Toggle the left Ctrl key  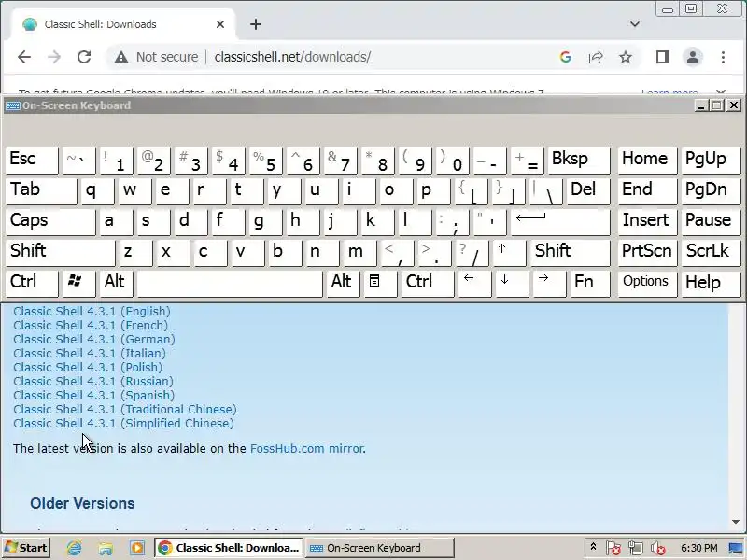(32, 284)
